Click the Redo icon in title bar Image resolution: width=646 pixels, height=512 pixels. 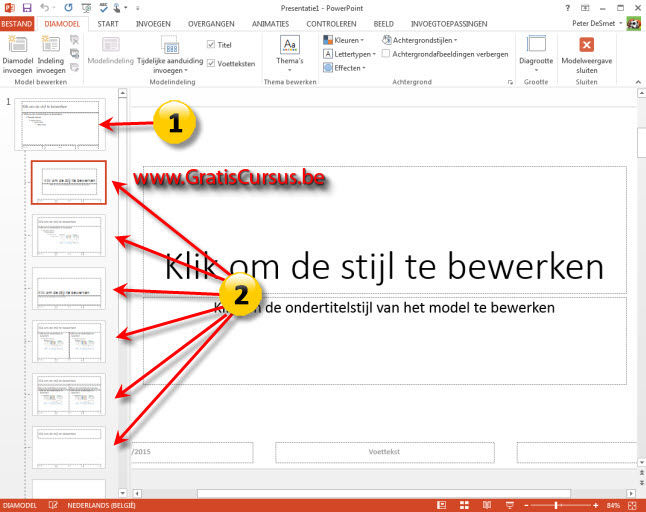[x=68, y=8]
